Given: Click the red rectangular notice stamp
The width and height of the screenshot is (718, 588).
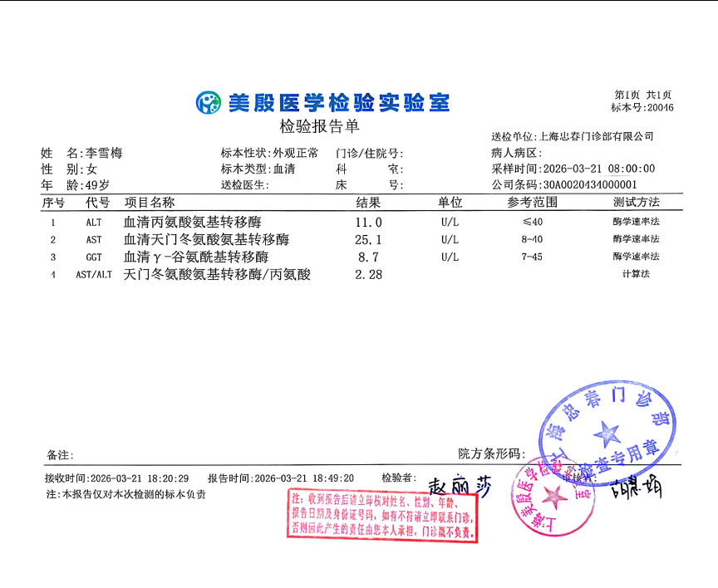Looking at the screenshot, I should (x=383, y=515).
